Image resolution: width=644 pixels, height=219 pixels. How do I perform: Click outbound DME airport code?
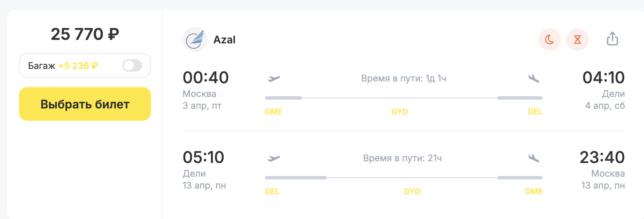tap(273, 112)
